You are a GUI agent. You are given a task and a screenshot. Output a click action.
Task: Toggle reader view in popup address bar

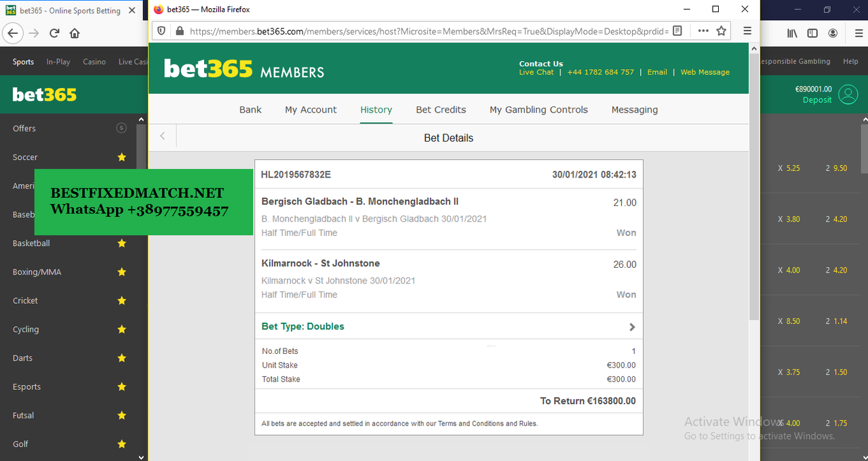click(677, 31)
